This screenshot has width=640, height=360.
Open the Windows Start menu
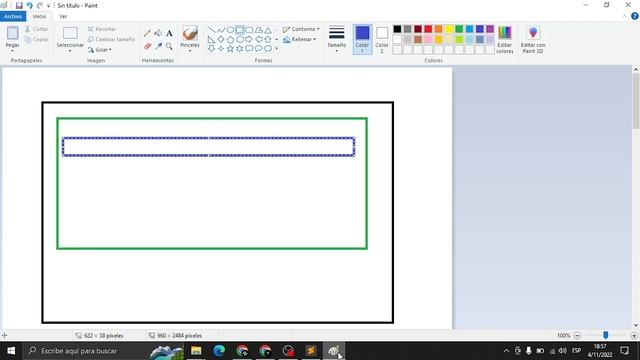[11, 351]
